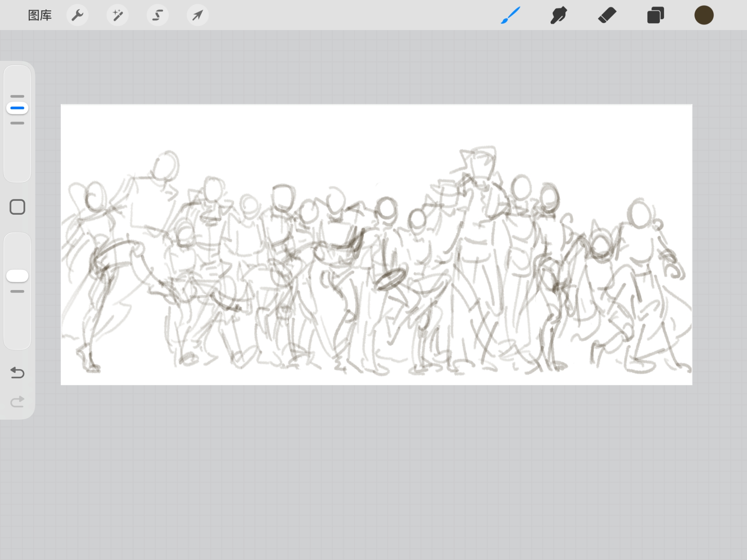747x560 pixels.
Task: Activate the Transform arrow tool
Action: pyautogui.click(x=198, y=15)
